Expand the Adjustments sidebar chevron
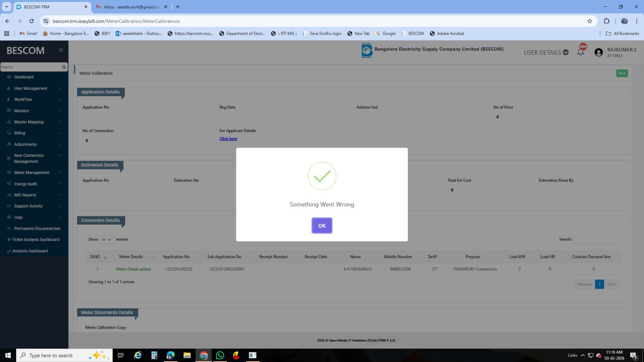Screen dimensions: 644x362 (x=59, y=144)
